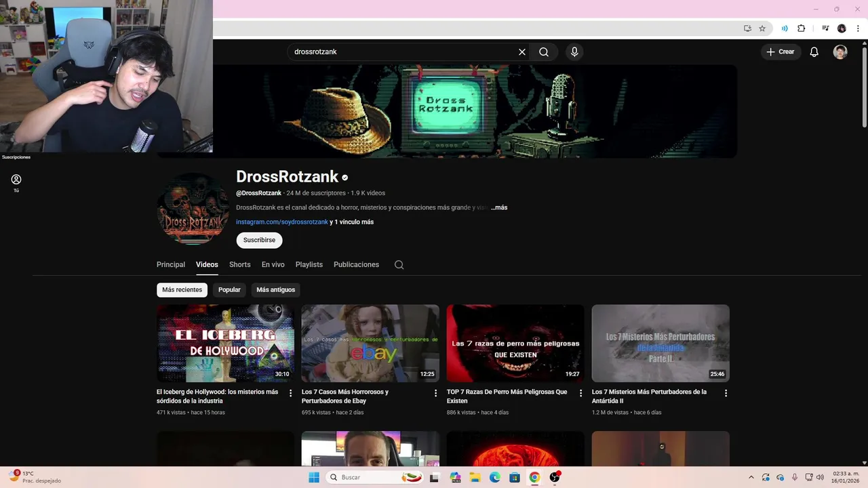The height and width of the screenshot is (488, 868).
Task: Open the 7 razas de perro thumbnail
Action: point(515,343)
